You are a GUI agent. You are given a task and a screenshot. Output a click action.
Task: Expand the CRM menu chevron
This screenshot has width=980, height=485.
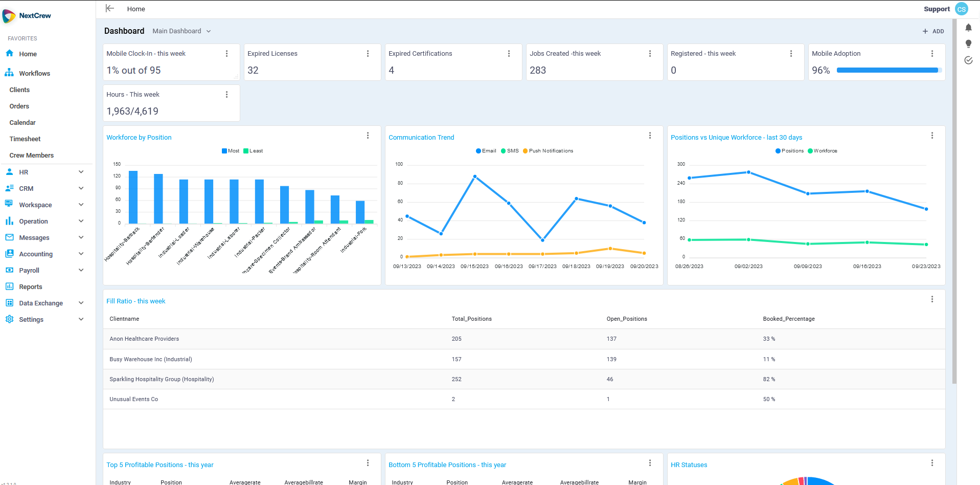pyautogui.click(x=81, y=188)
